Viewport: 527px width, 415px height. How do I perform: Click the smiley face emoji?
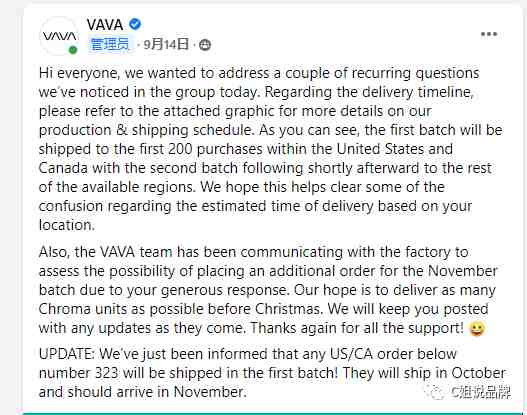click(x=477, y=329)
